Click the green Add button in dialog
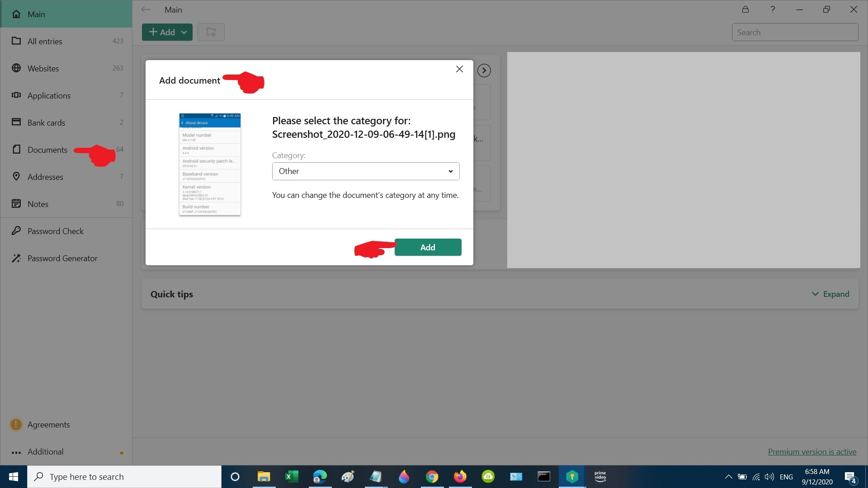The image size is (868, 488). coord(428,247)
